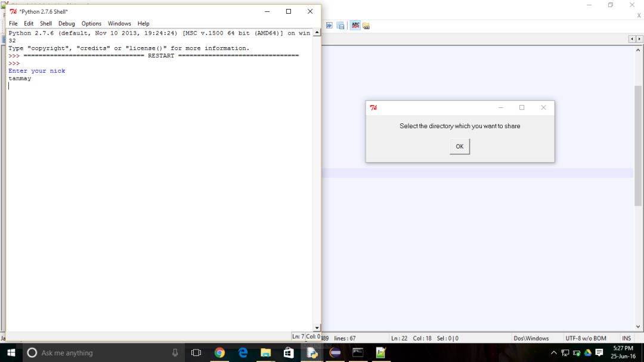Open the Windows menu in Python Shell
Screen dimensions: 644x362
click(119, 23)
